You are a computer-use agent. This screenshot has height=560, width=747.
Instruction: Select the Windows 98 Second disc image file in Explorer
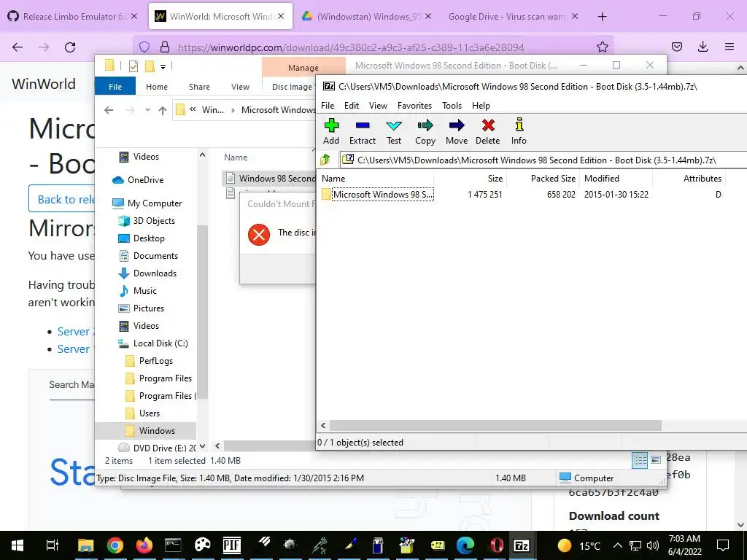(271, 179)
